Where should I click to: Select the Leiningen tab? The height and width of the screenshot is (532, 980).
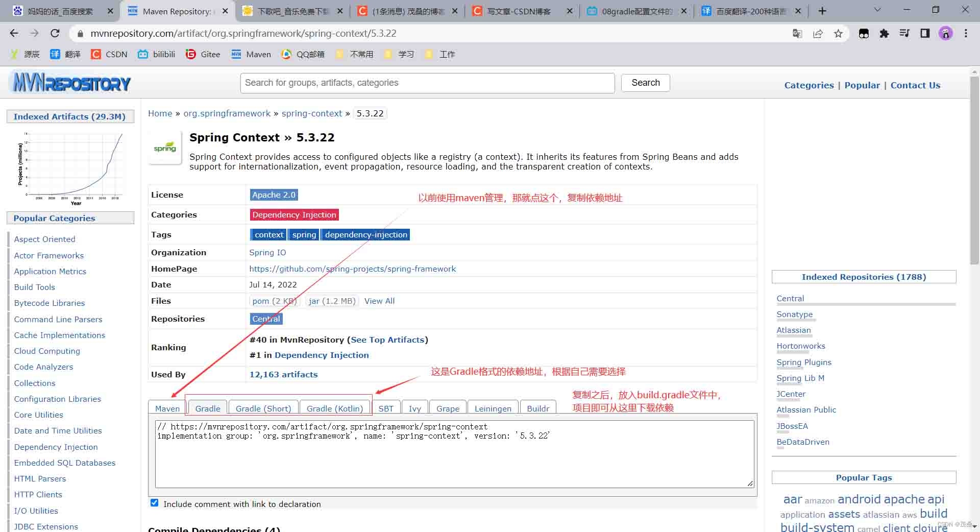(x=493, y=408)
